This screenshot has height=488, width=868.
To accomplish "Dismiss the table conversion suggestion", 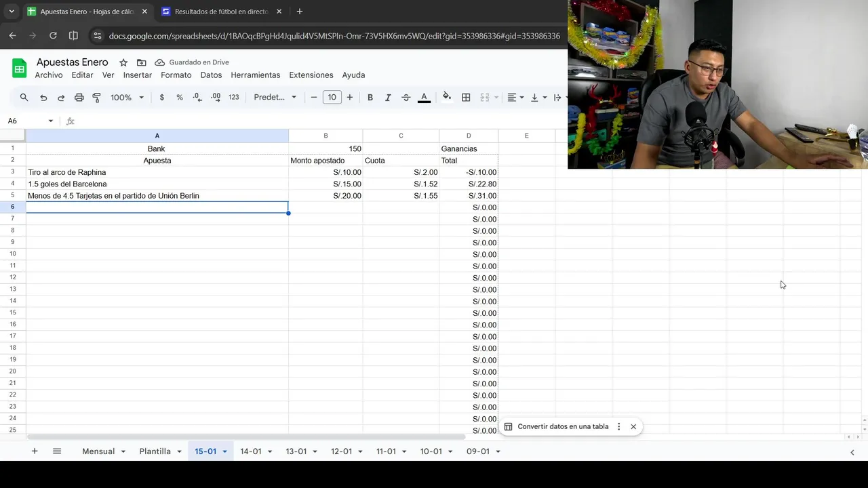I will point(633,427).
